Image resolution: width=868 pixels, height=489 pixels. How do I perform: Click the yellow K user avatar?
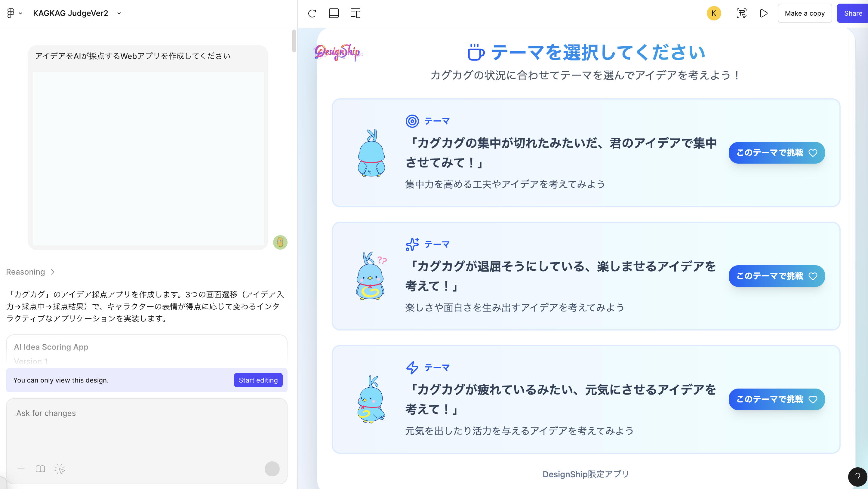714,14
